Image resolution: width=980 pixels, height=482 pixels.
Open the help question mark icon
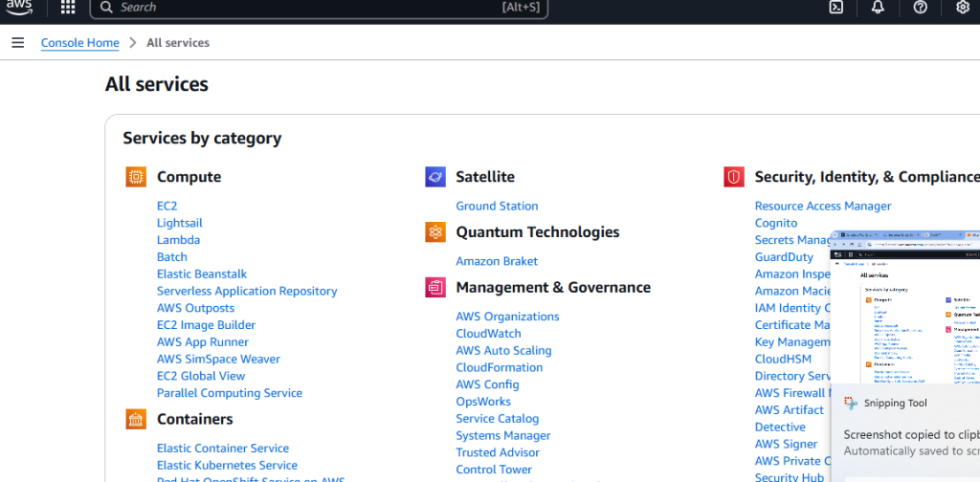click(x=920, y=8)
